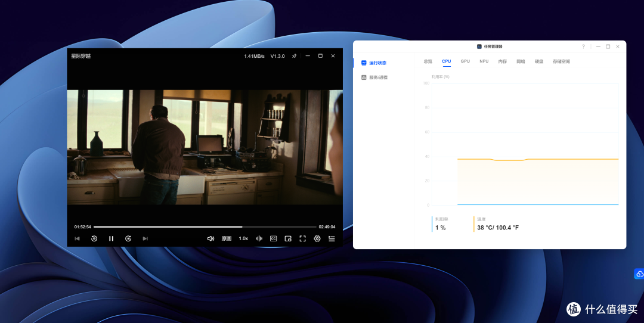Skip to previous video in player
Screen dimensions: 644x323
pos(77,238)
